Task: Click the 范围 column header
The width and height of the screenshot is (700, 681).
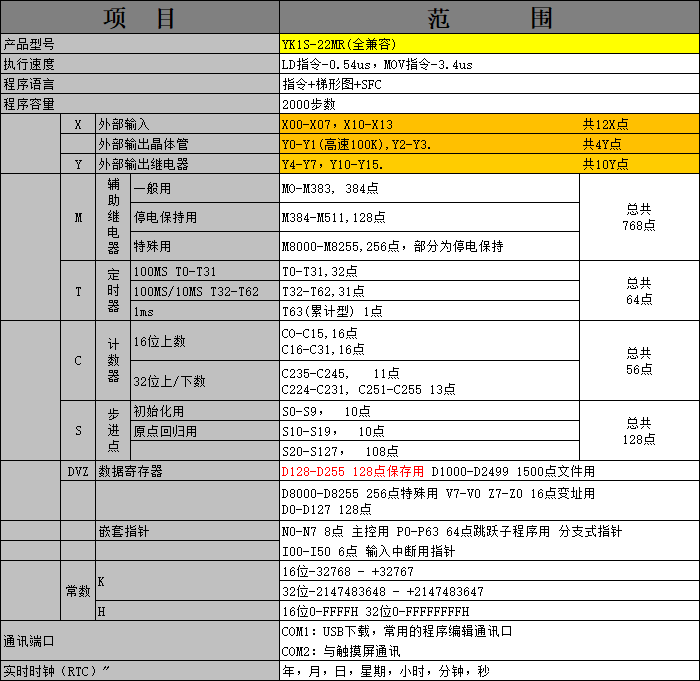Action: click(489, 17)
